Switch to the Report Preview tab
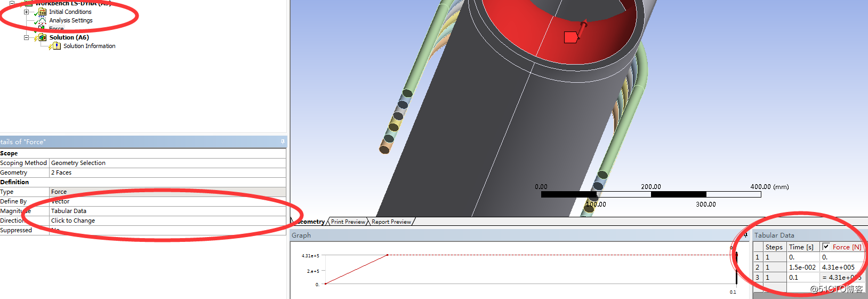This screenshot has height=299, width=868. (391, 222)
